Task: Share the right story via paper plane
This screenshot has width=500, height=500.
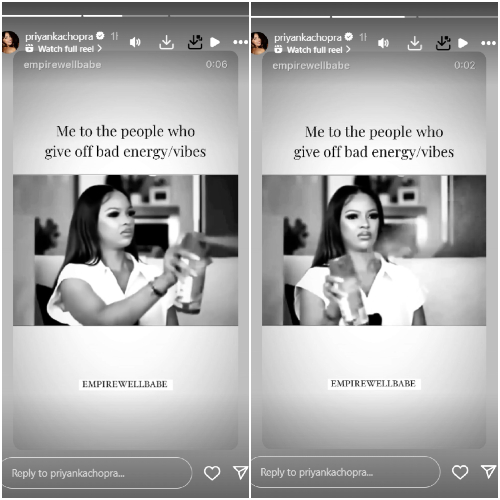Action: pos(489,471)
